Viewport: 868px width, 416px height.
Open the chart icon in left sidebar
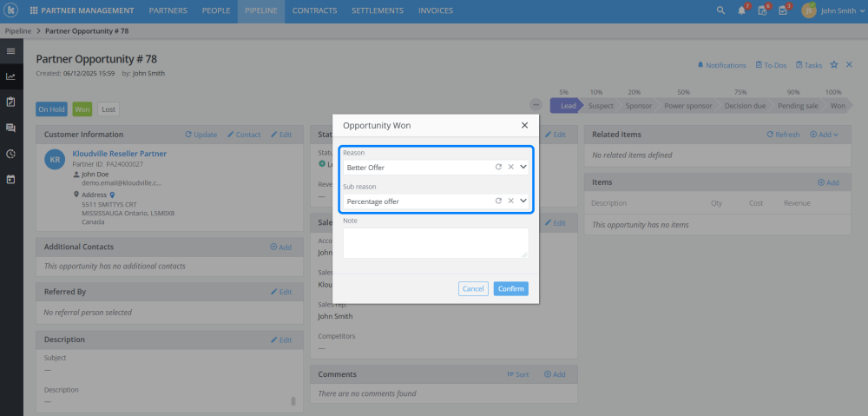click(x=10, y=76)
